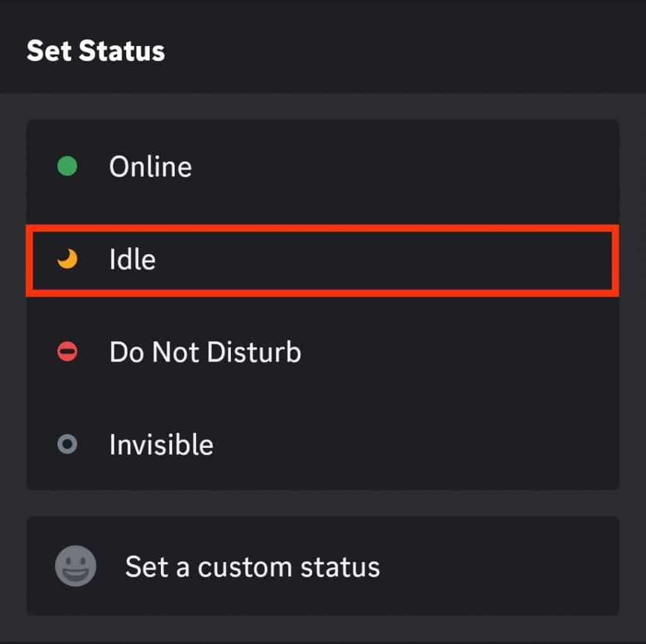Select the grinning face custom status icon
The height and width of the screenshot is (644, 646).
[76, 566]
